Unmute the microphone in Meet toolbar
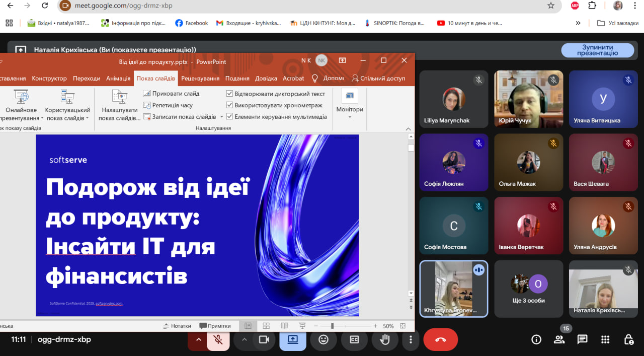This screenshot has height=356, width=644. pos(218,339)
